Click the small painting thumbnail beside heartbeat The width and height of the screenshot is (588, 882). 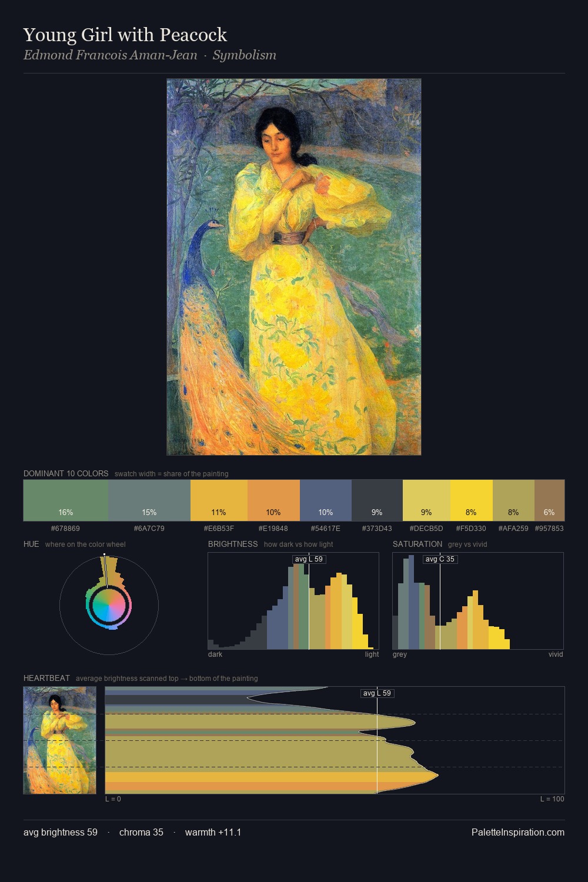[x=59, y=740]
